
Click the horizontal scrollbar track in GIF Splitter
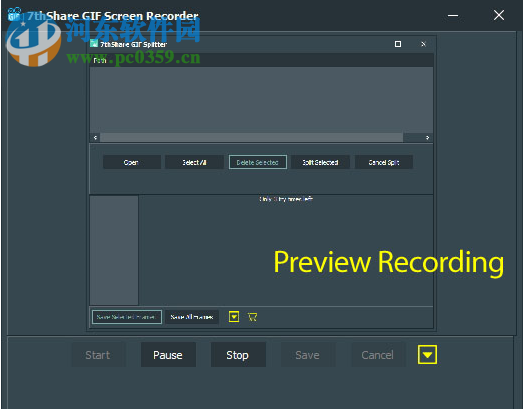[251, 137]
